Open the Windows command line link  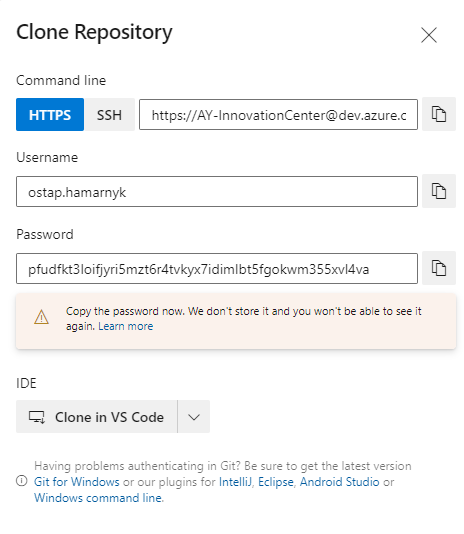[x=98, y=498]
